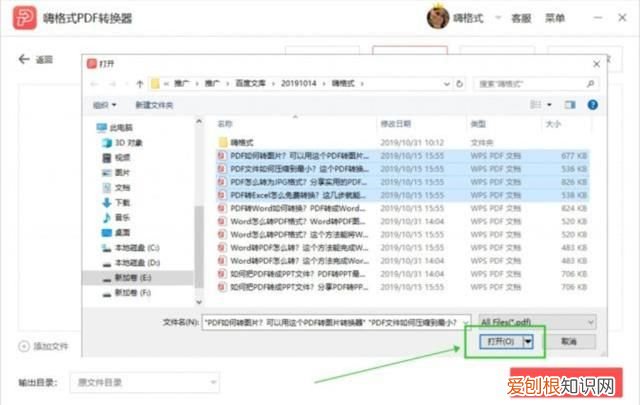
Task: Go back in the dialog navigation
Action: pos(94,84)
